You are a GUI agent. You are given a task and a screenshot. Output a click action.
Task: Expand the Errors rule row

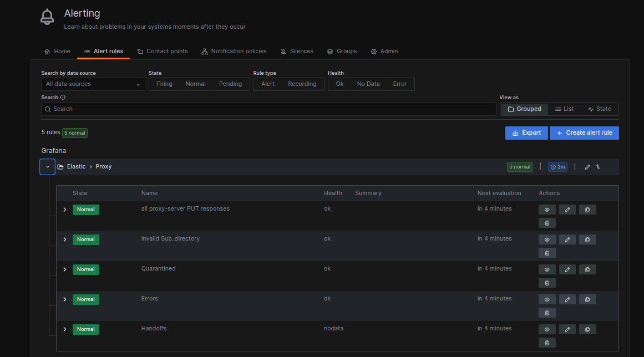coord(65,299)
